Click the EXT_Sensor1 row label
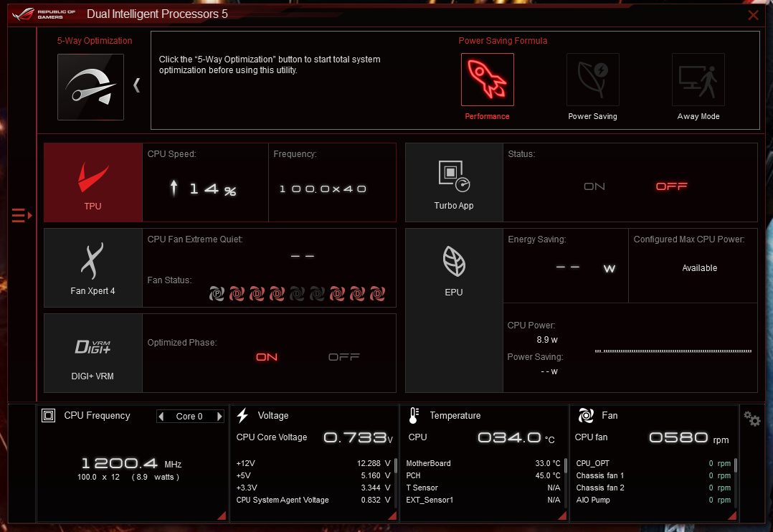The width and height of the screenshot is (773, 532). click(x=430, y=500)
